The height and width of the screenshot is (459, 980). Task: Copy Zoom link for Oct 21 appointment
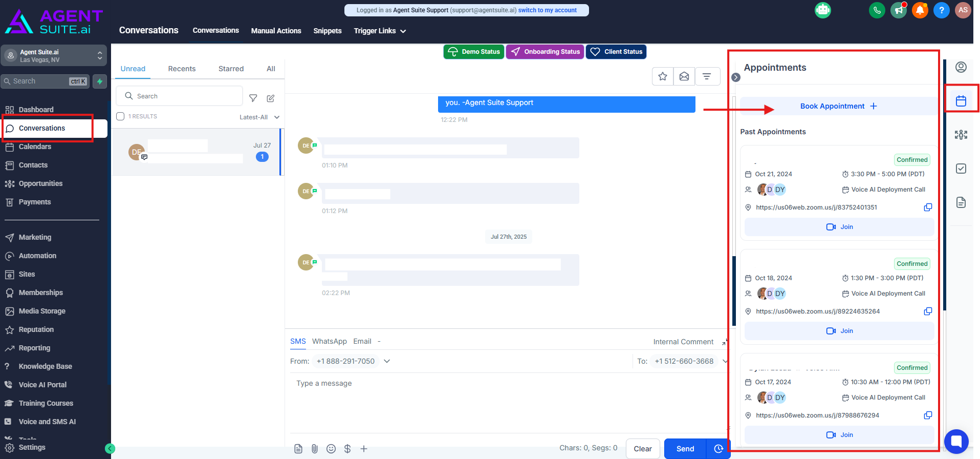click(928, 207)
